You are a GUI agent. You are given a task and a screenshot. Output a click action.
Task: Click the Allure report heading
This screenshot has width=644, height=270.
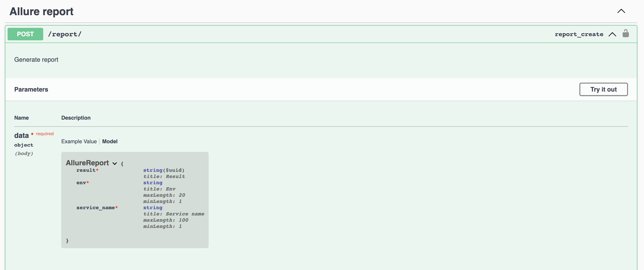coord(41,12)
